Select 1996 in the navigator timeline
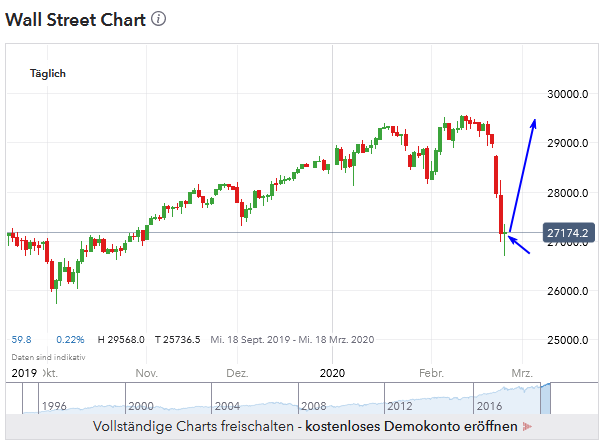The width and height of the screenshot is (611, 445). (56, 406)
